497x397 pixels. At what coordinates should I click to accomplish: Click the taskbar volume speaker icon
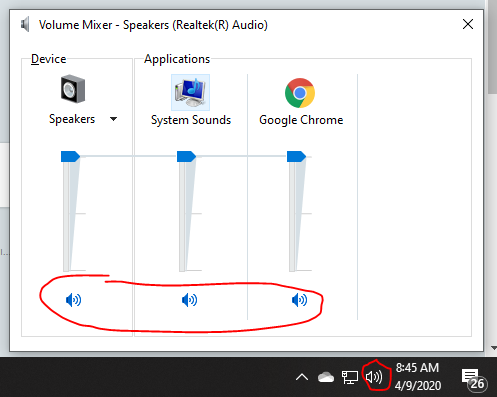[x=374, y=377]
